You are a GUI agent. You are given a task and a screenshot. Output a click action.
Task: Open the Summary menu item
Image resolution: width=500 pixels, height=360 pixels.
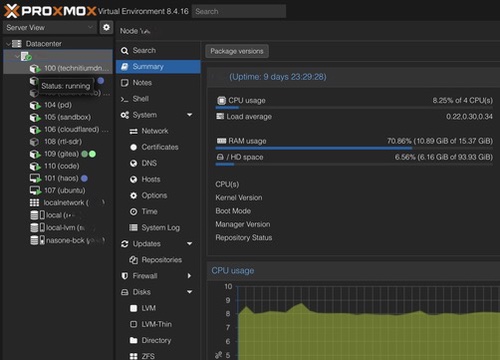coord(158,67)
